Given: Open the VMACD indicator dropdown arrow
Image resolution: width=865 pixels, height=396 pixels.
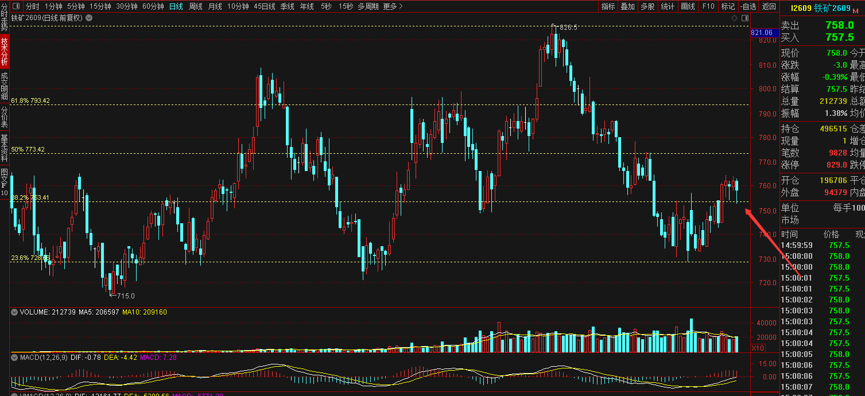Looking at the screenshot, I should tap(15, 394).
